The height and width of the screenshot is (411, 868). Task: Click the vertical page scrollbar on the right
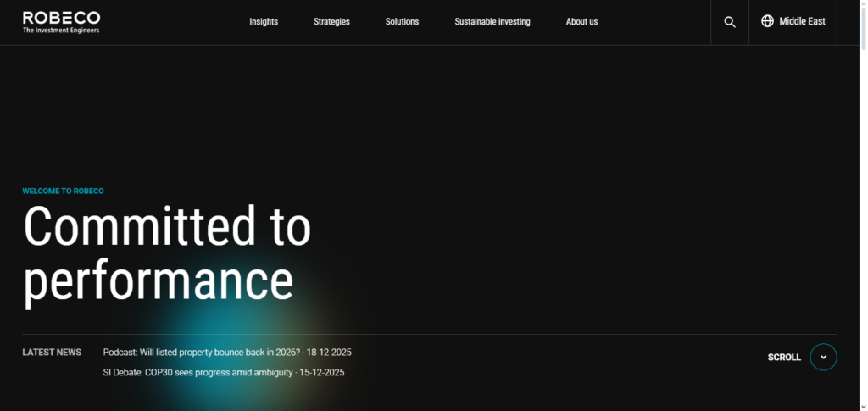pos(863,203)
